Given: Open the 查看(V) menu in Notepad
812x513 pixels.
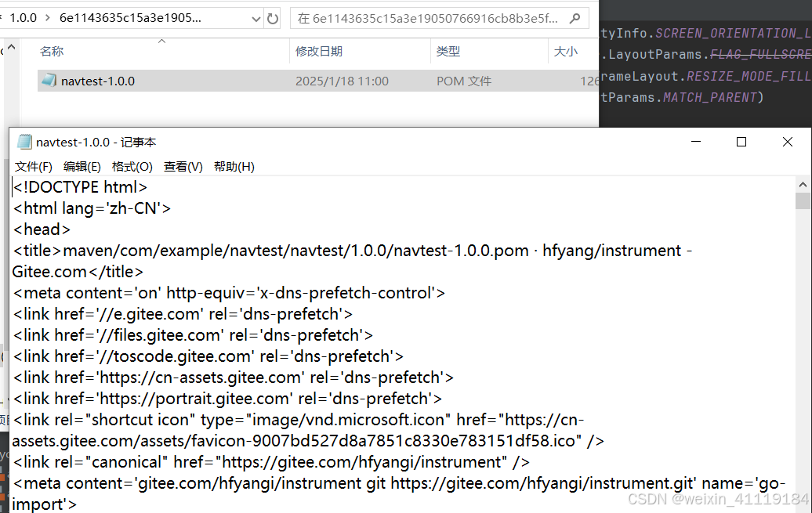Looking at the screenshot, I should 183,167.
